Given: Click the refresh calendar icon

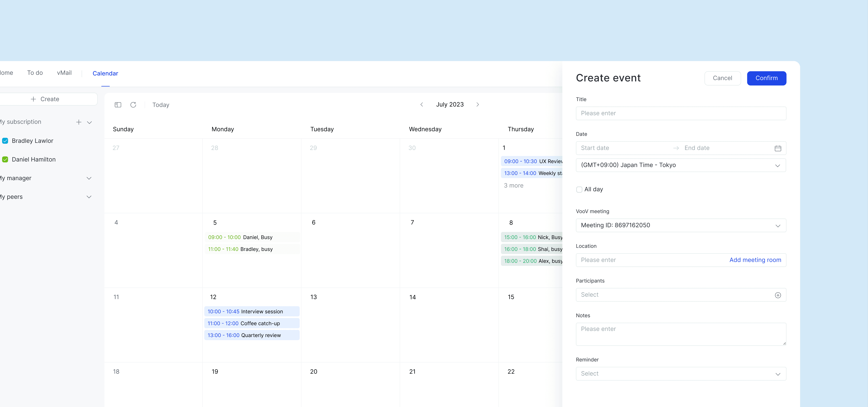Looking at the screenshot, I should [133, 105].
